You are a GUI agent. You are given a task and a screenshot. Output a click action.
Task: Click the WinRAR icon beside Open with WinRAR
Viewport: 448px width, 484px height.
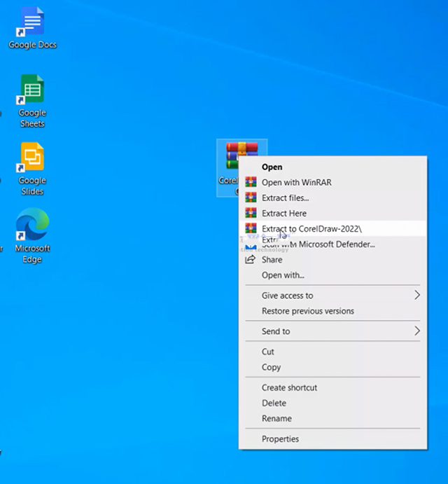251,182
